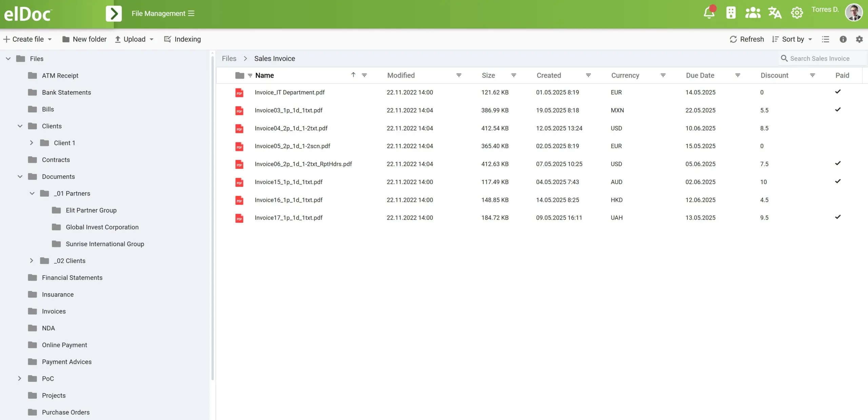
Task: Switch list view layout icon
Action: coord(825,39)
